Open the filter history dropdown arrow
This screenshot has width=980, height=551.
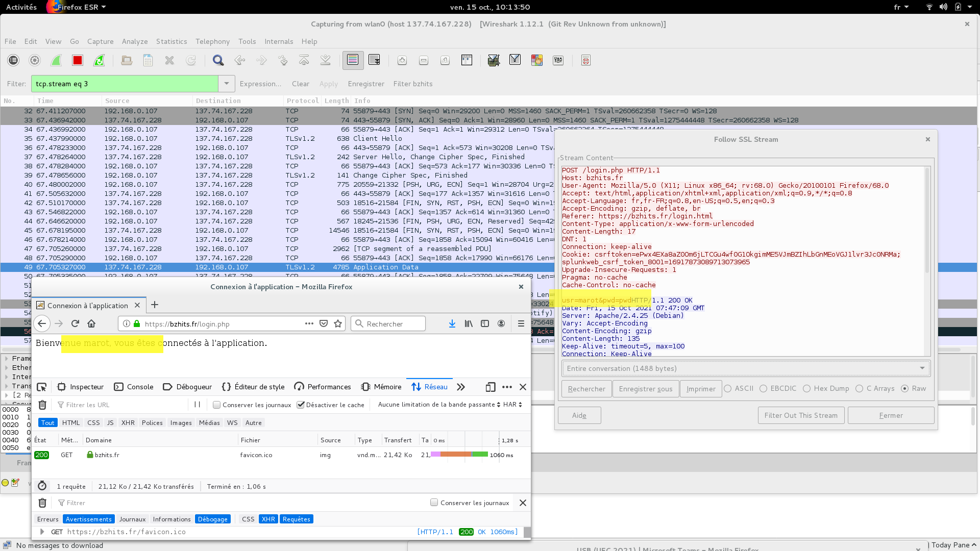click(x=227, y=84)
